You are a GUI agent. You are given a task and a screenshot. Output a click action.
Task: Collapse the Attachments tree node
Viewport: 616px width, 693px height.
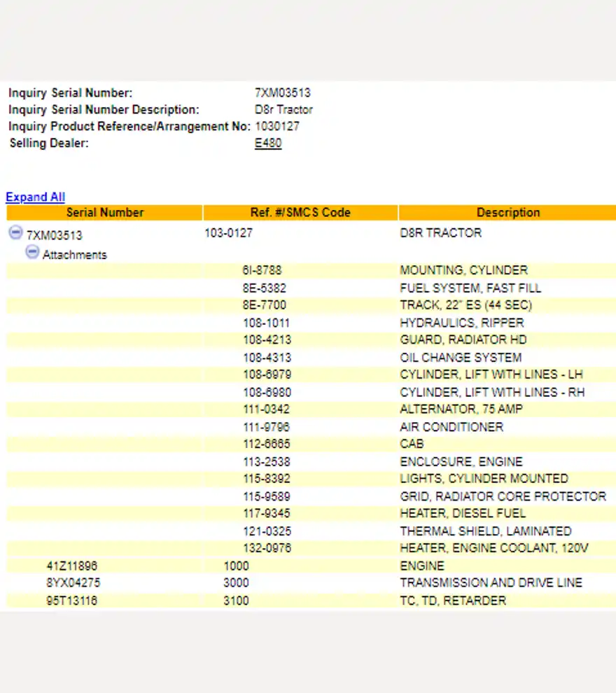pos(32,253)
